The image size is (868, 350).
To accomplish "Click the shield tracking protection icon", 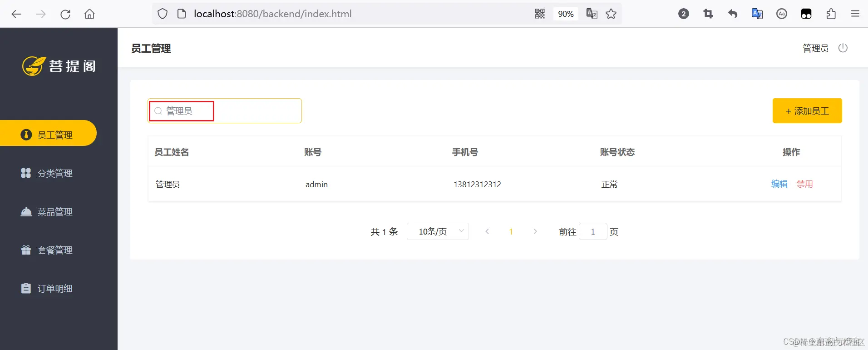I will pyautogui.click(x=163, y=14).
